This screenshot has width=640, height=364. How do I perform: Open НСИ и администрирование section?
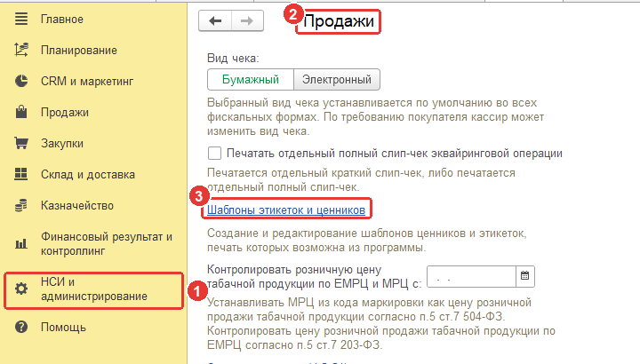94,289
